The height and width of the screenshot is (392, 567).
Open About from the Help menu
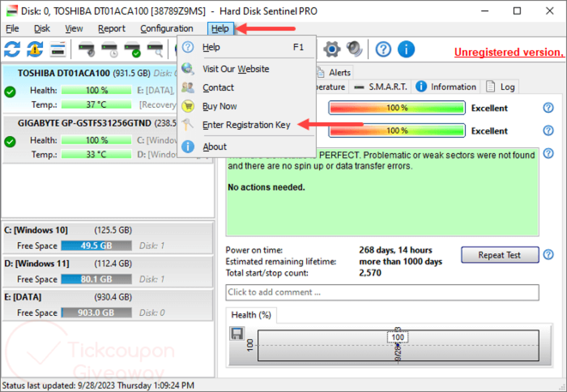pyautogui.click(x=246, y=147)
